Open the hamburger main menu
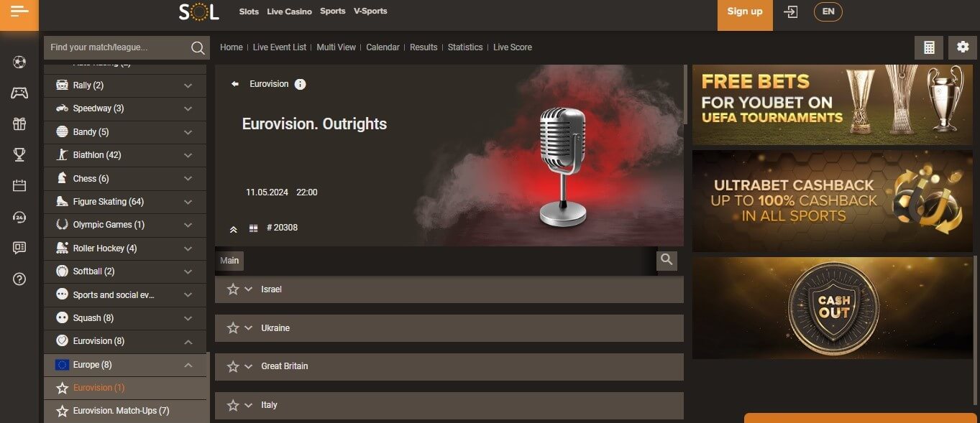 point(19,11)
